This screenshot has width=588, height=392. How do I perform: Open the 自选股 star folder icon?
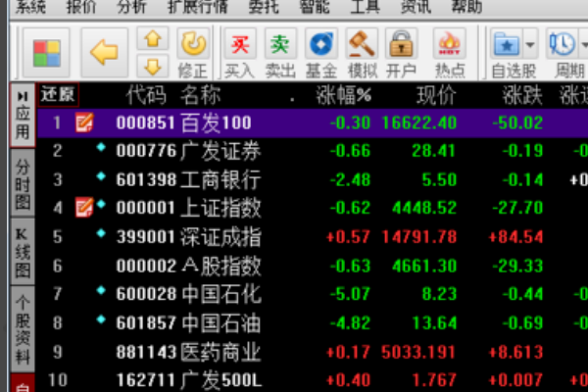point(507,44)
